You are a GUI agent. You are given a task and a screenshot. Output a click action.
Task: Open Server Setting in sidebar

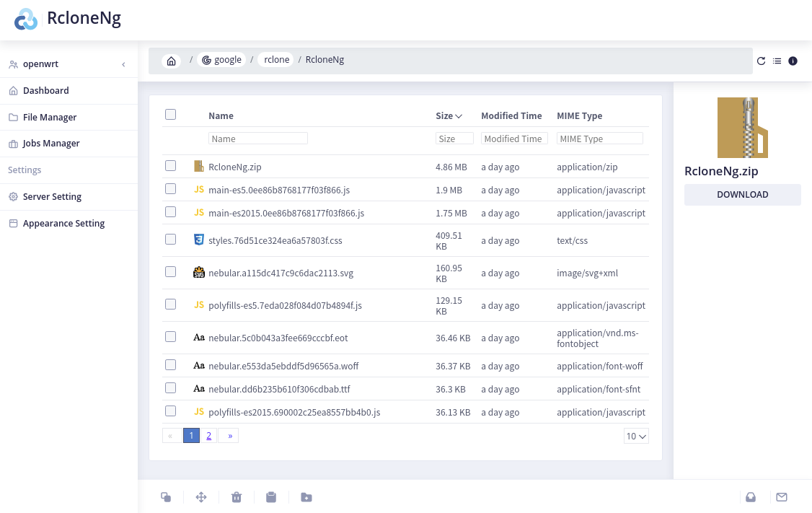click(x=69, y=197)
